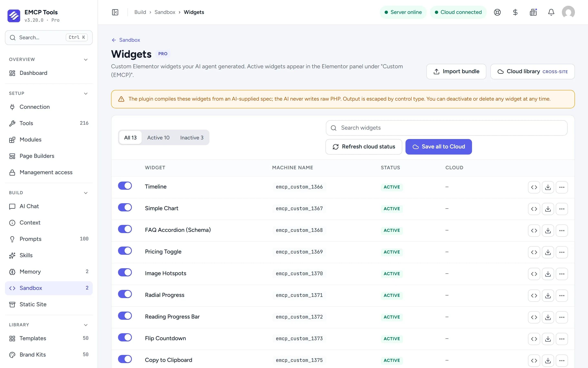Open Memory in the sidebar
Screen dimensions: 588x368
point(49,272)
